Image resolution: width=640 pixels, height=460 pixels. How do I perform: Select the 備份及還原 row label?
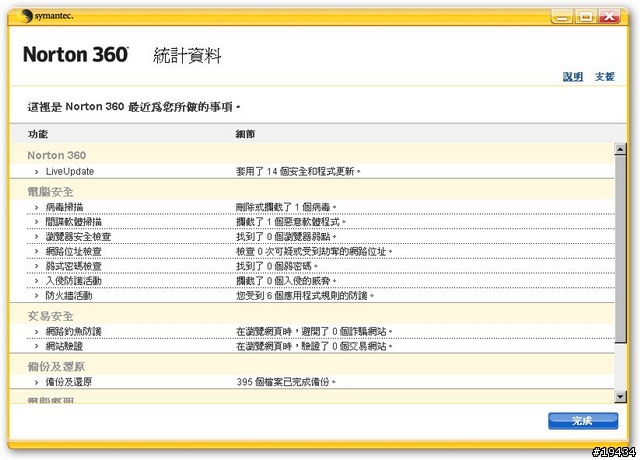tap(69, 382)
